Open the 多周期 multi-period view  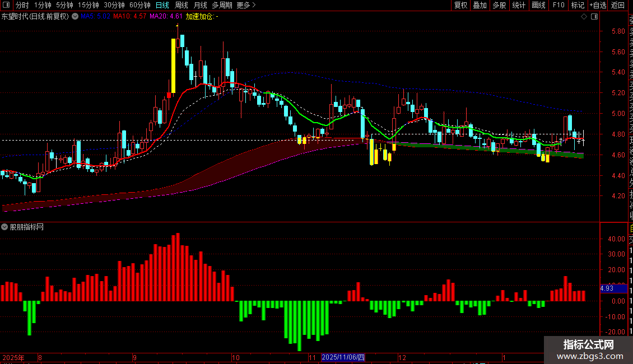(222, 5)
